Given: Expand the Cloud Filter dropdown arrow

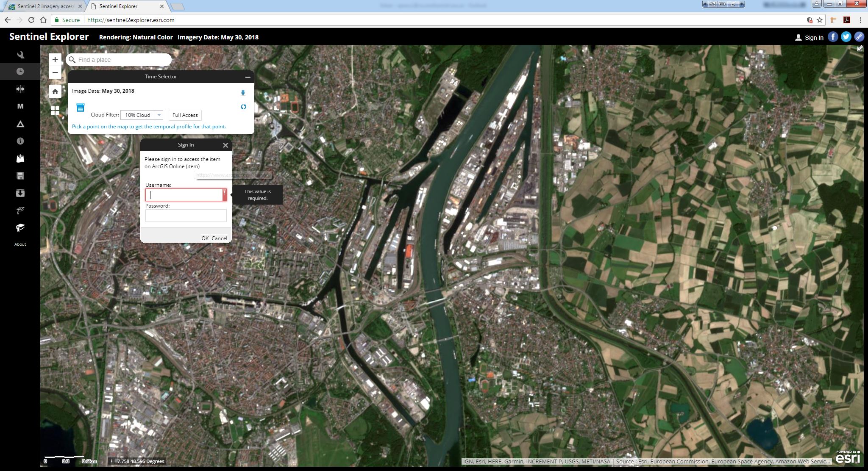Looking at the screenshot, I should click(159, 115).
